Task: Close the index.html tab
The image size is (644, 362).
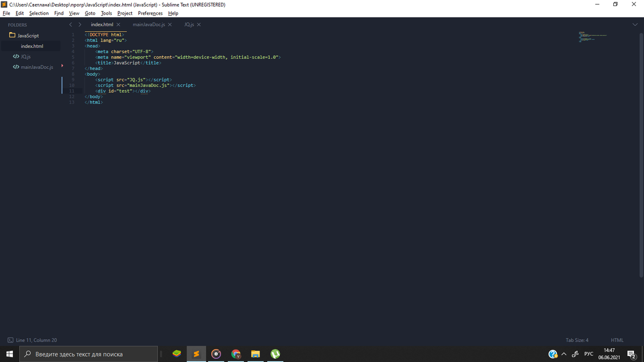Action: [x=119, y=24]
